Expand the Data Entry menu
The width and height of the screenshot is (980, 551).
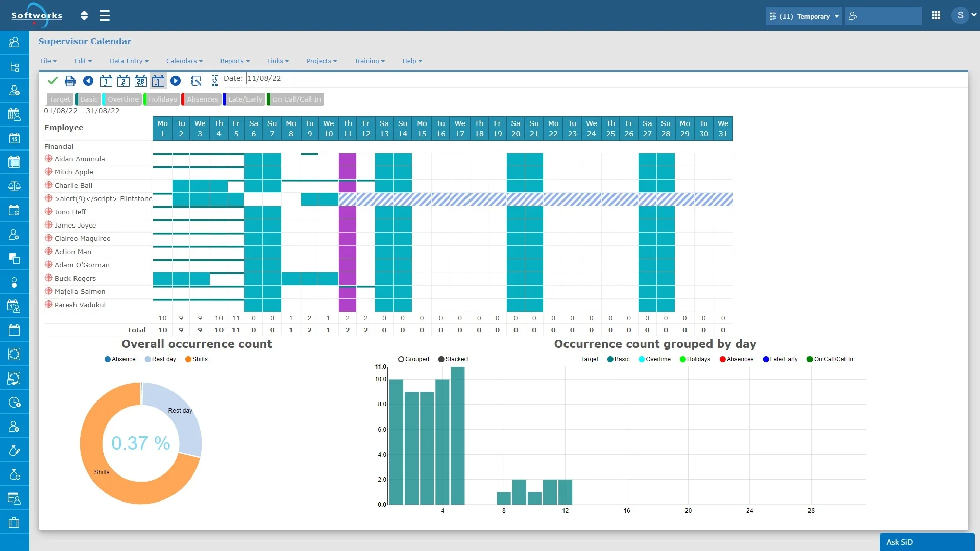(x=129, y=61)
